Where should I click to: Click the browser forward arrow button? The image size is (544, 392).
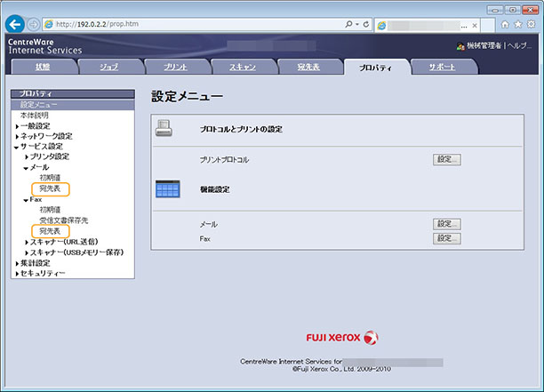(33, 22)
